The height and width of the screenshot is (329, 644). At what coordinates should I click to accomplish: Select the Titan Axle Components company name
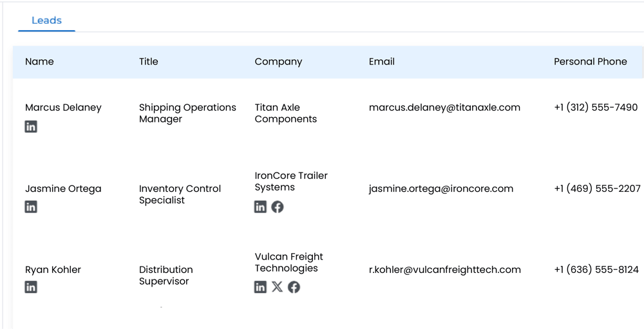pyautogui.click(x=285, y=113)
